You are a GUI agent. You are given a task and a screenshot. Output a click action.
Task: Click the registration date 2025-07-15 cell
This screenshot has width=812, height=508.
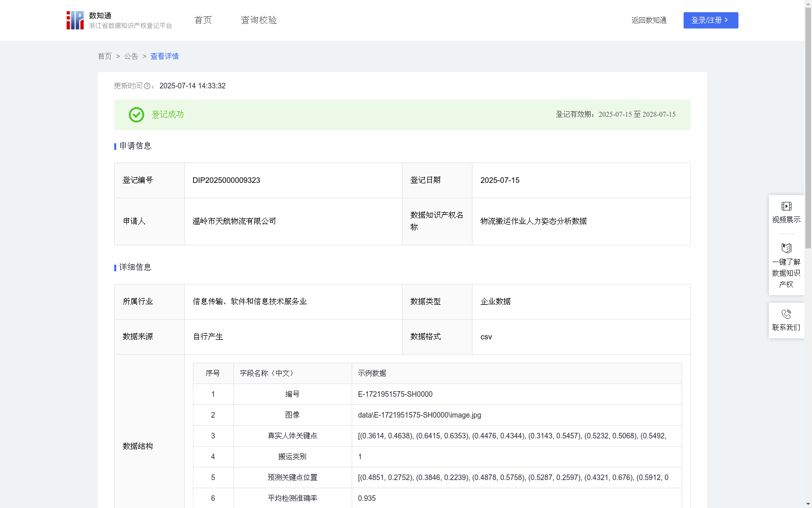click(581, 180)
